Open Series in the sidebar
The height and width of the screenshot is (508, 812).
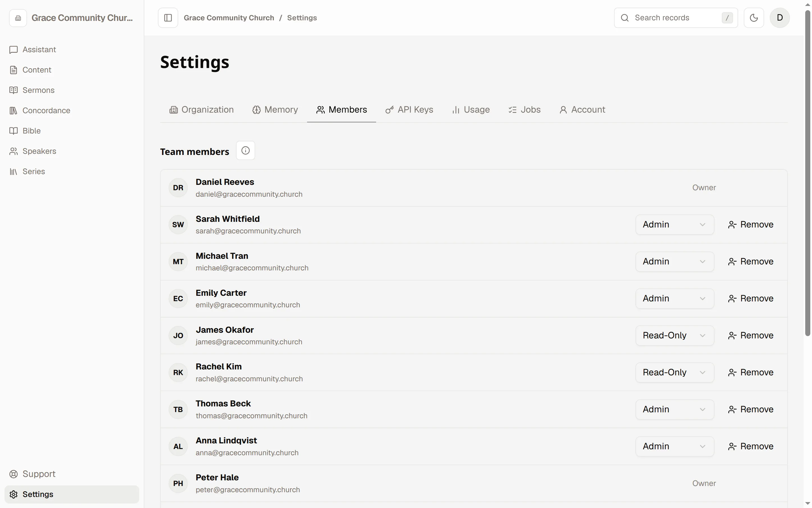(x=72, y=172)
